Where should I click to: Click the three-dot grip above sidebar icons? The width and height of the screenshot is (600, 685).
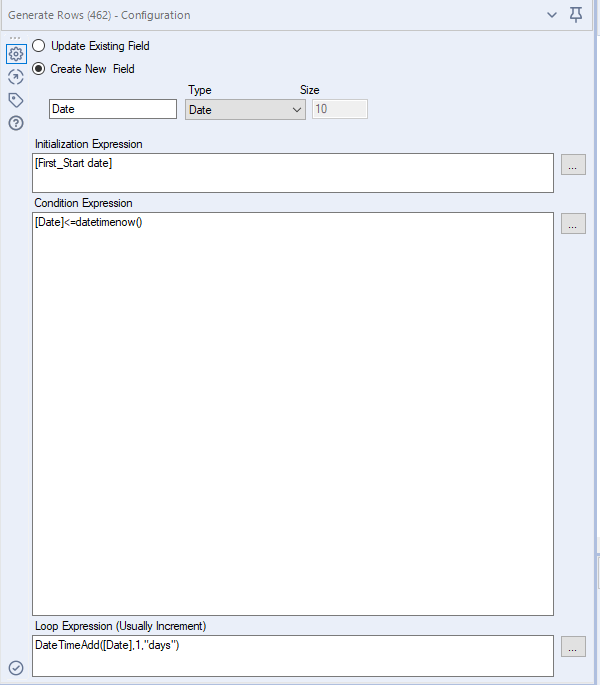point(15,38)
